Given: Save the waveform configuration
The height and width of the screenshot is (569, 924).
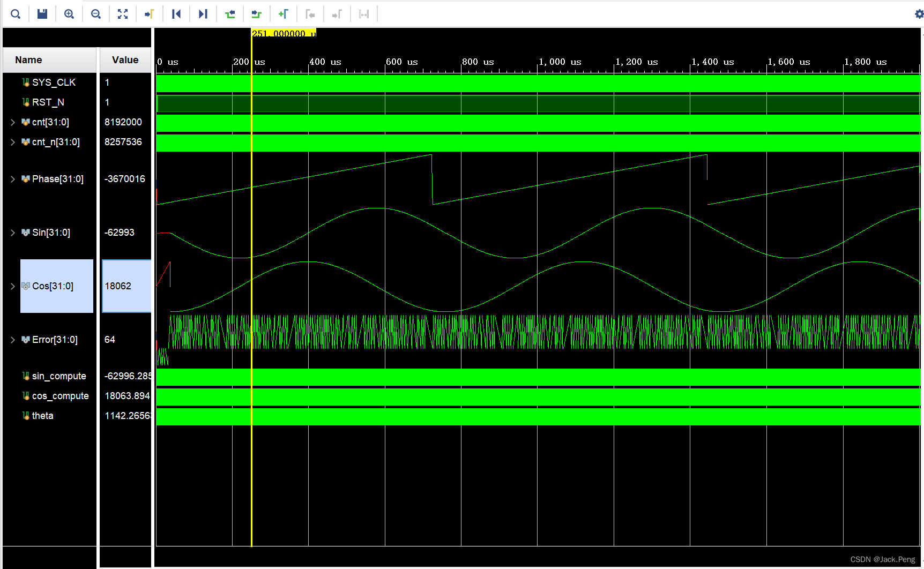Looking at the screenshot, I should click(x=42, y=13).
